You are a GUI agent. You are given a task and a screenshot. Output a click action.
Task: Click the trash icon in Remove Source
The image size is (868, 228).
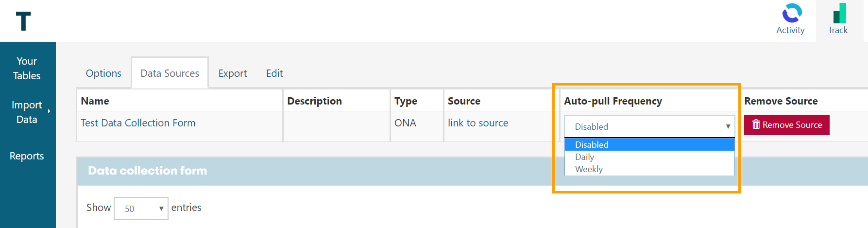click(756, 125)
